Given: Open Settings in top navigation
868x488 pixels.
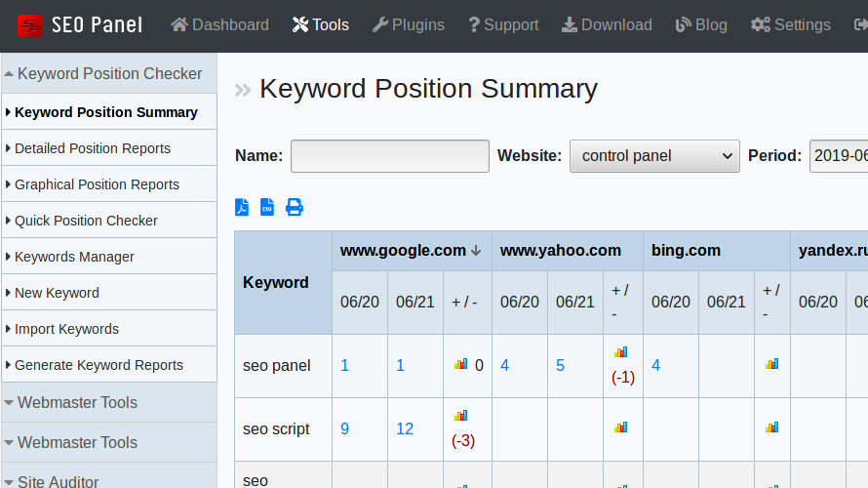Looking at the screenshot, I should 790,25.
